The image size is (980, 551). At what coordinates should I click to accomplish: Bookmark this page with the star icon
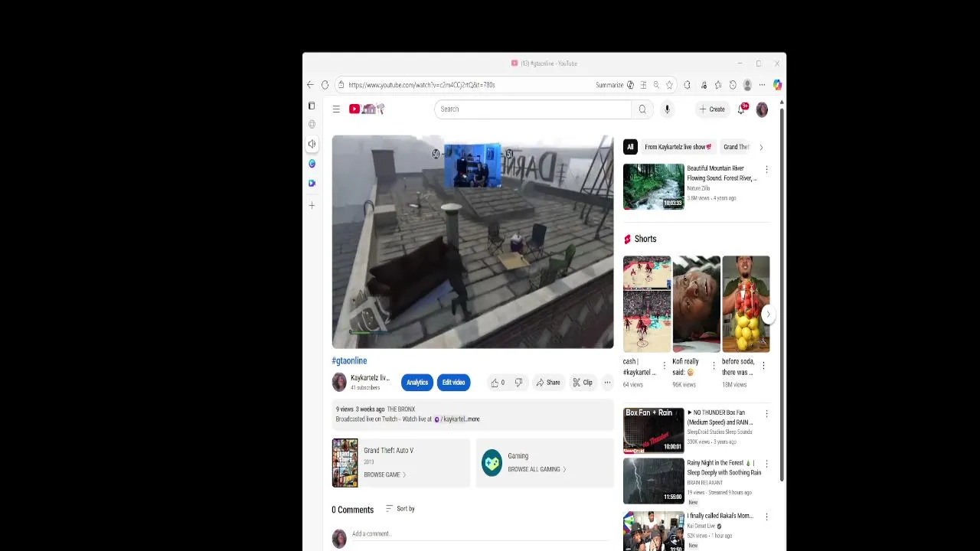pos(669,85)
